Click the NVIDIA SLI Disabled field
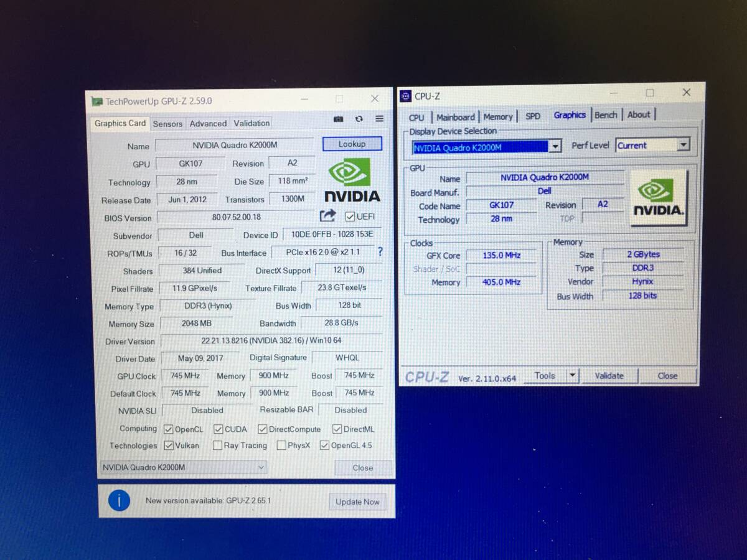 [207, 411]
